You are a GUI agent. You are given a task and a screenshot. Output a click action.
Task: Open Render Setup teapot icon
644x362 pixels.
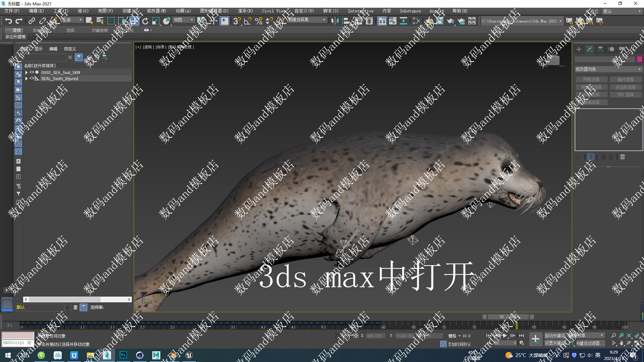pos(429,21)
